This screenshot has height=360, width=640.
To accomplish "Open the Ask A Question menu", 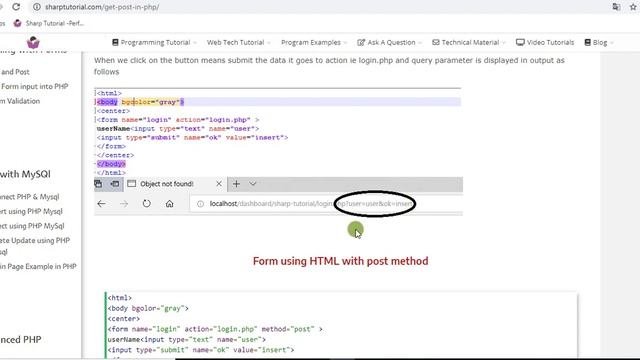I will pyautogui.click(x=390, y=42).
